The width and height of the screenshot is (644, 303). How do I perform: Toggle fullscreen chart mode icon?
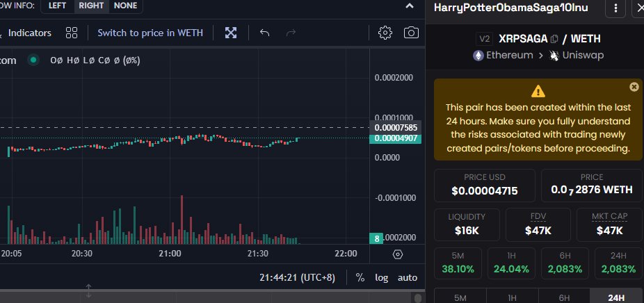click(x=231, y=33)
